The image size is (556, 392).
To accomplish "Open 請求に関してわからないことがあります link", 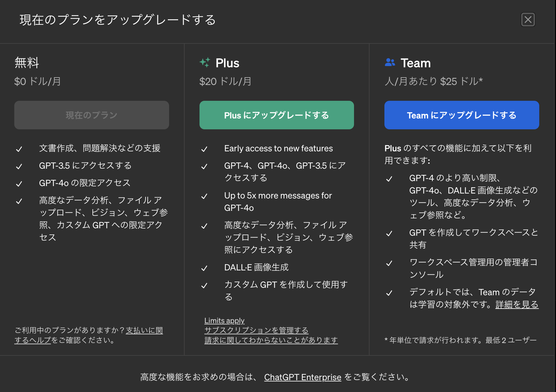I will click(x=271, y=340).
